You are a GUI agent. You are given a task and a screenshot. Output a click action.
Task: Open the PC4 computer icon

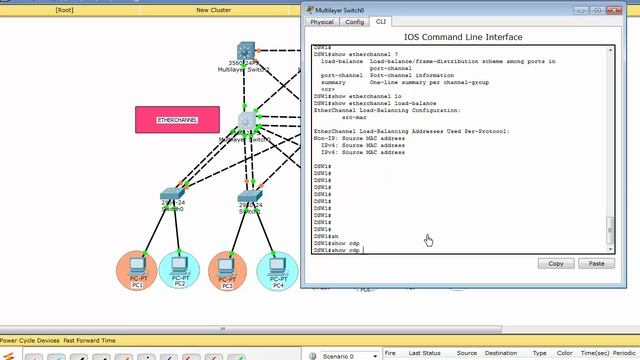278,268
